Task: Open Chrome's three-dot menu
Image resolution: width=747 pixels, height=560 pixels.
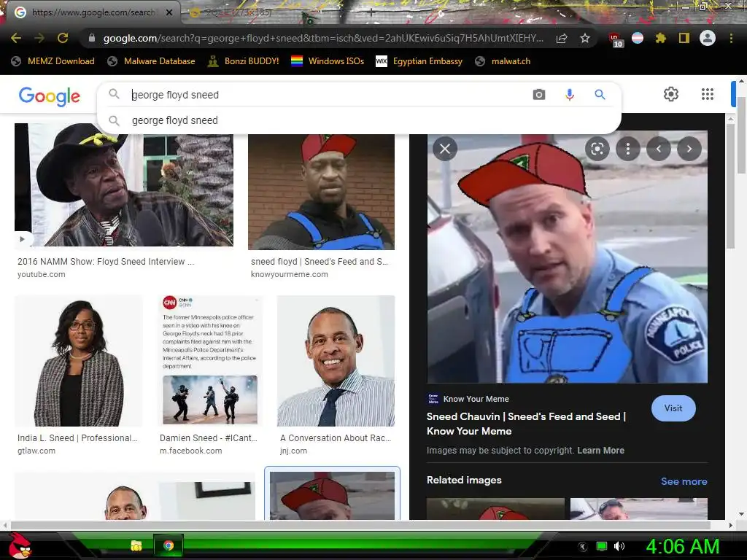Action: click(731, 38)
